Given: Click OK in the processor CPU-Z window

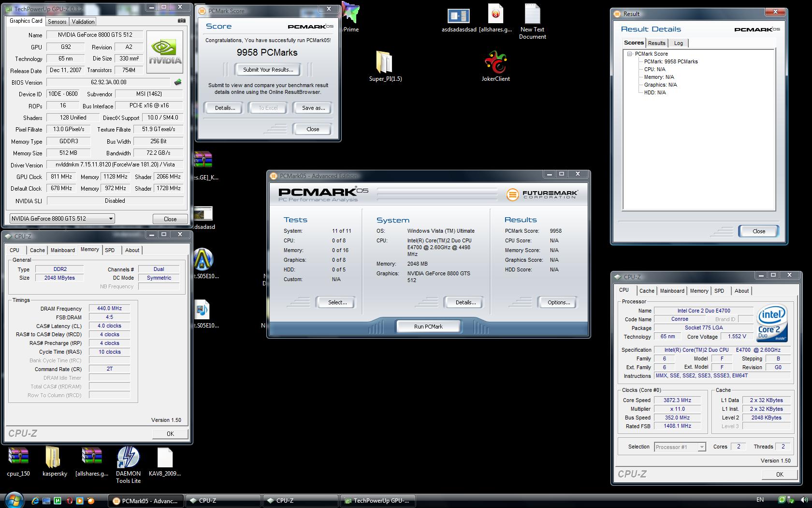Looking at the screenshot, I should click(x=780, y=474).
